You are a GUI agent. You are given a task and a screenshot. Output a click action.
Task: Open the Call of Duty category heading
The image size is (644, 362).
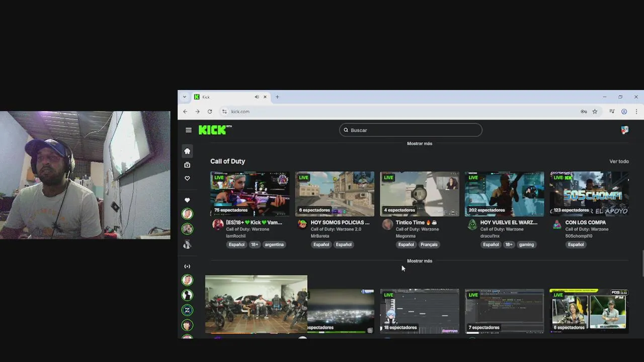[x=227, y=161]
